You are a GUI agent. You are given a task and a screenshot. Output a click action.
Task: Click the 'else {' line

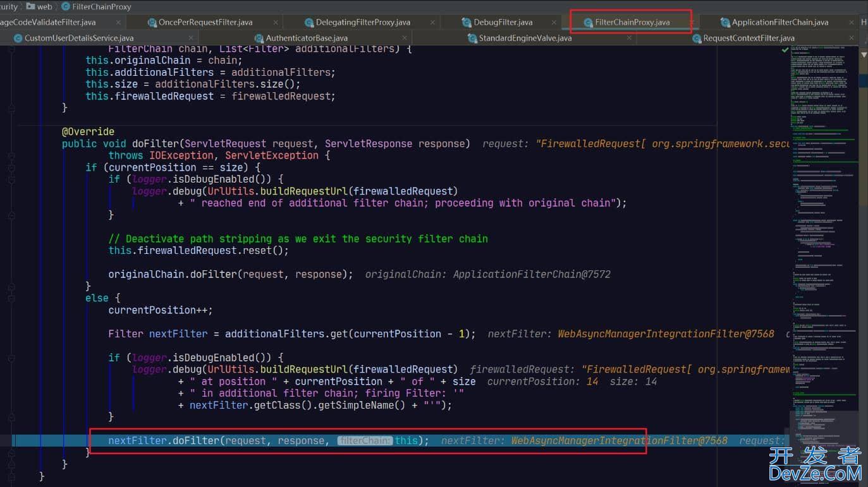pyautogui.click(x=102, y=298)
